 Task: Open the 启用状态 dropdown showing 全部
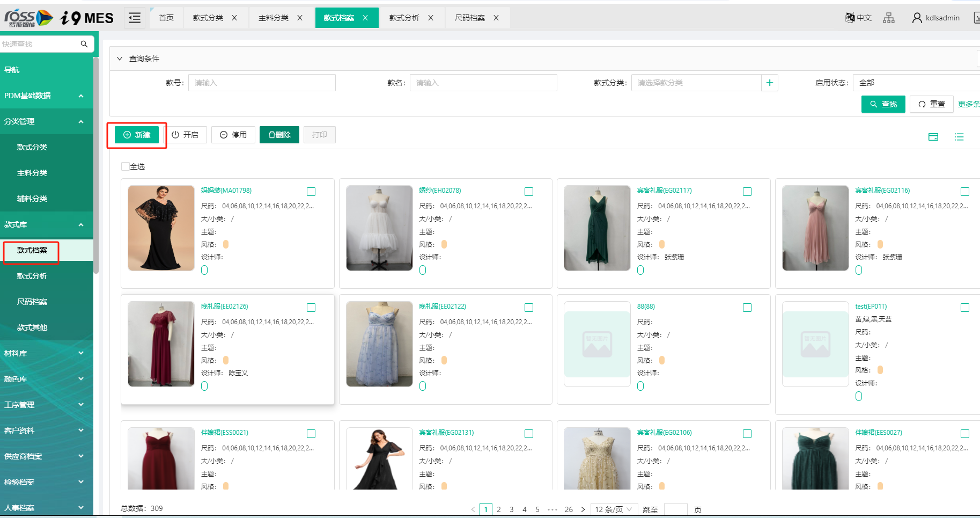[x=916, y=83]
